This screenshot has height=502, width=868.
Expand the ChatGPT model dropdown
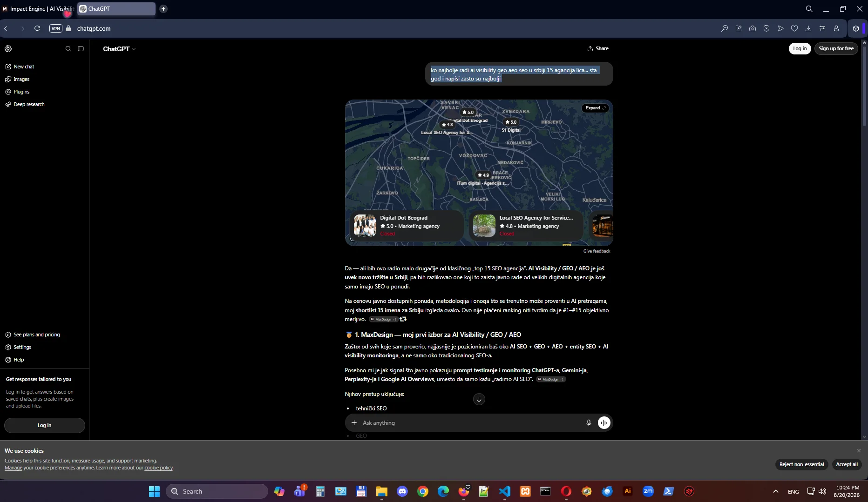coord(119,49)
